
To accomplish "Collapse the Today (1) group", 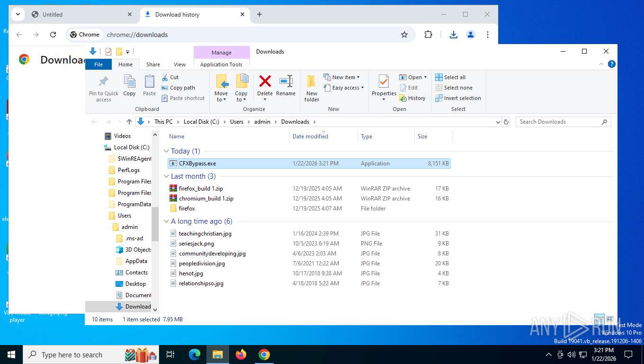I will point(166,151).
